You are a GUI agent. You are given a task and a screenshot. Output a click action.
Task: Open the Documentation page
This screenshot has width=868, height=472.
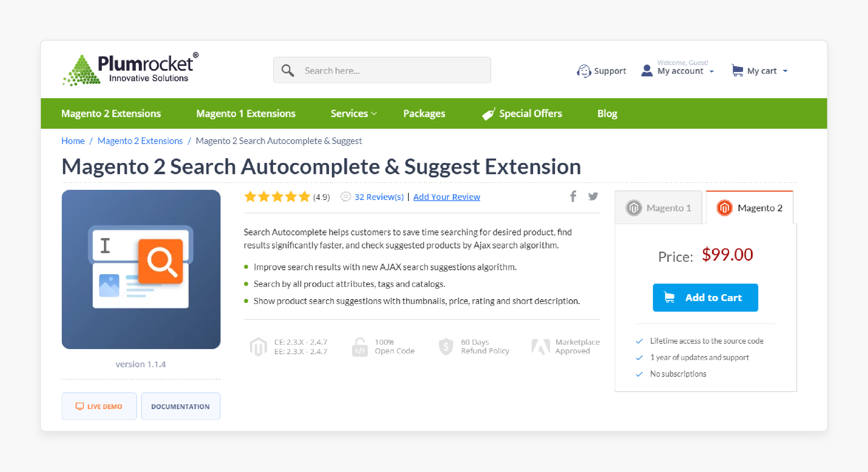point(181,406)
